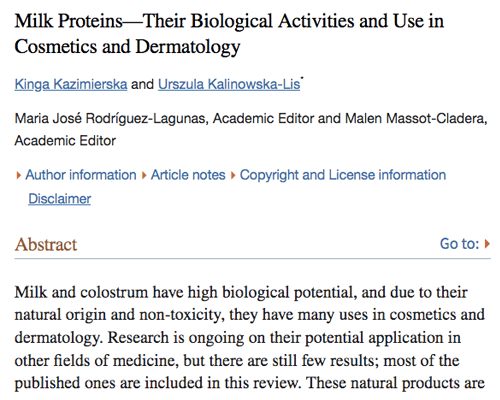Open author Urszula Kalinowska-Lis's link

tap(229, 84)
